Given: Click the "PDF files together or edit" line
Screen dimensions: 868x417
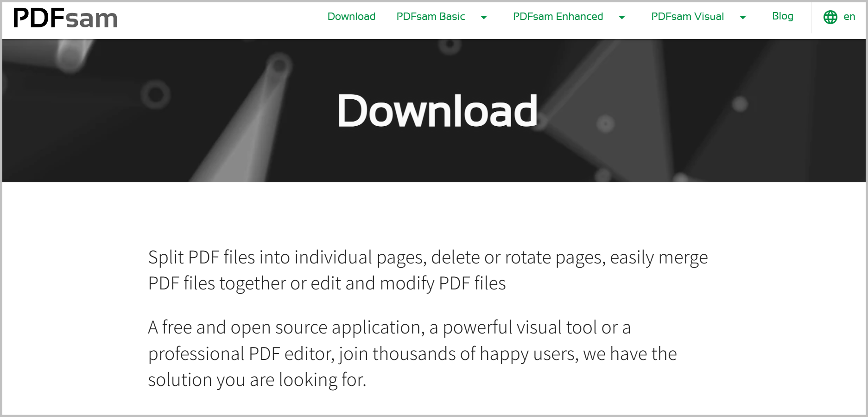Looking at the screenshot, I should coord(327,283).
